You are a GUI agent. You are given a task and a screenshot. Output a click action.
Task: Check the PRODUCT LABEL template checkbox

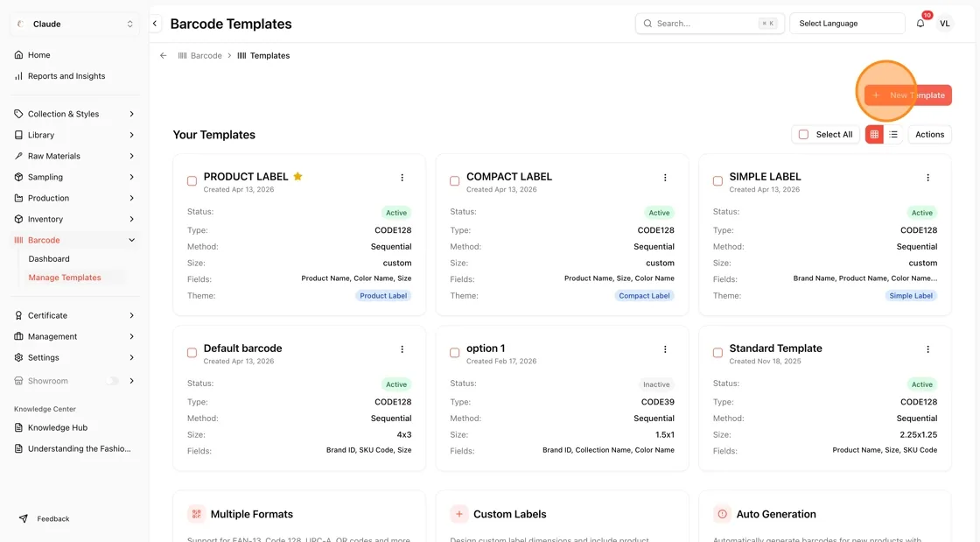[192, 181]
